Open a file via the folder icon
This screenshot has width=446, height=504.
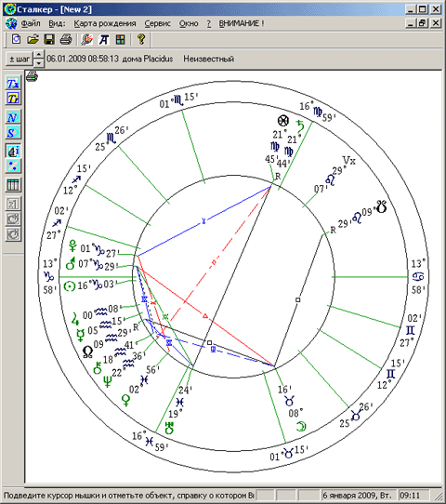click(x=33, y=40)
